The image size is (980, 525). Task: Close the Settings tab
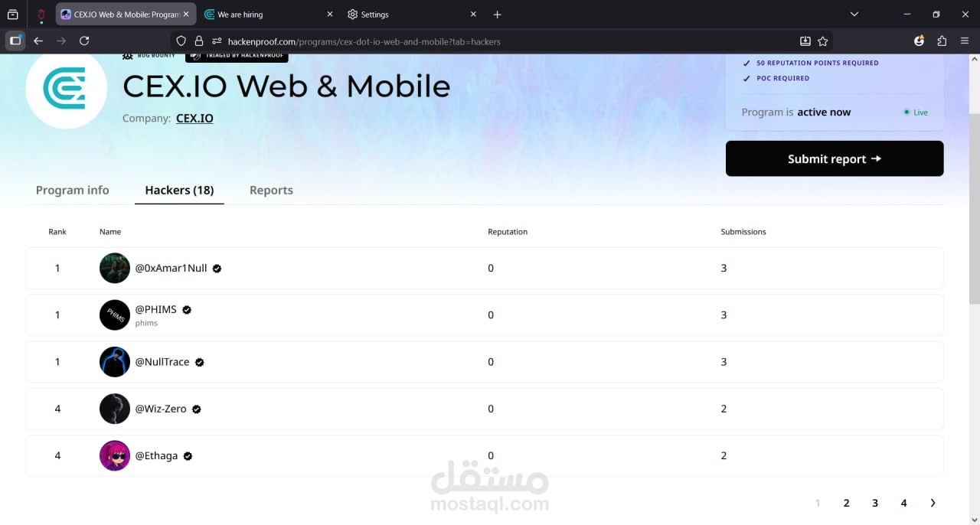click(x=473, y=15)
